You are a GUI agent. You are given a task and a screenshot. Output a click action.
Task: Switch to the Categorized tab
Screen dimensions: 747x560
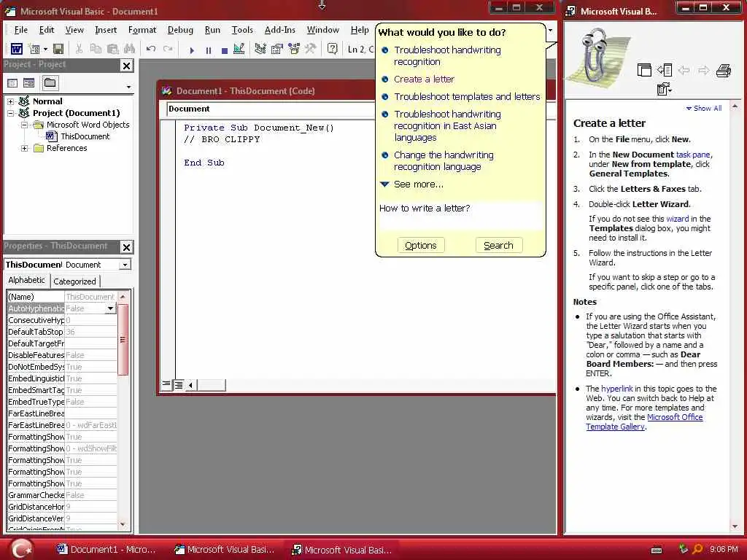pos(75,281)
